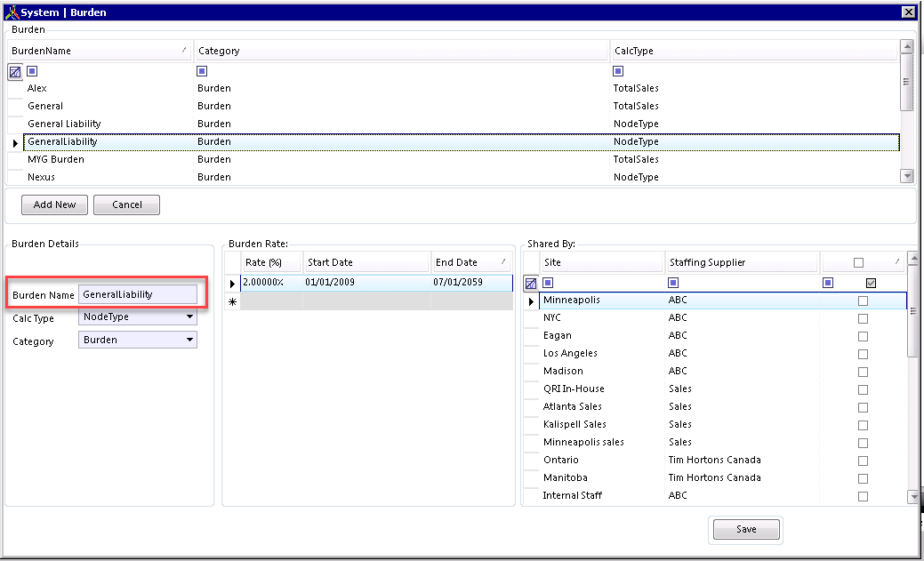The width and height of the screenshot is (924, 561).
Task: Click the clear-filters icon in the Burden grid
Action: 15,71
